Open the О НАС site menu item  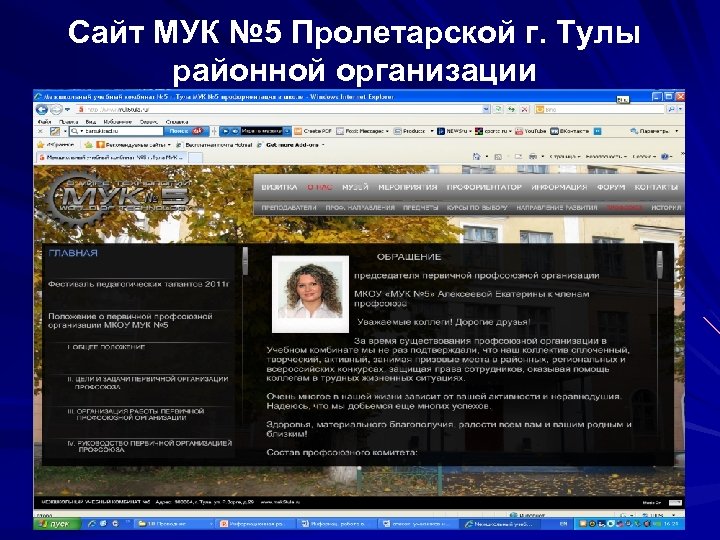(x=320, y=187)
